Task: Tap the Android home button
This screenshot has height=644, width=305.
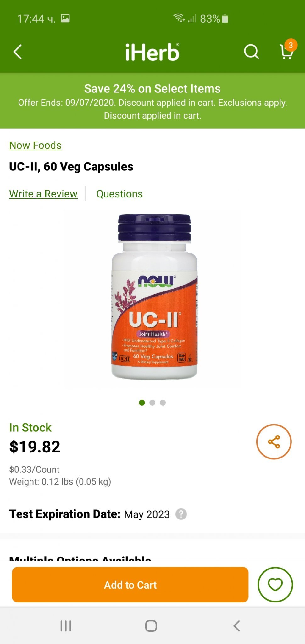Action: pyautogui.click(x=151, y=626)
